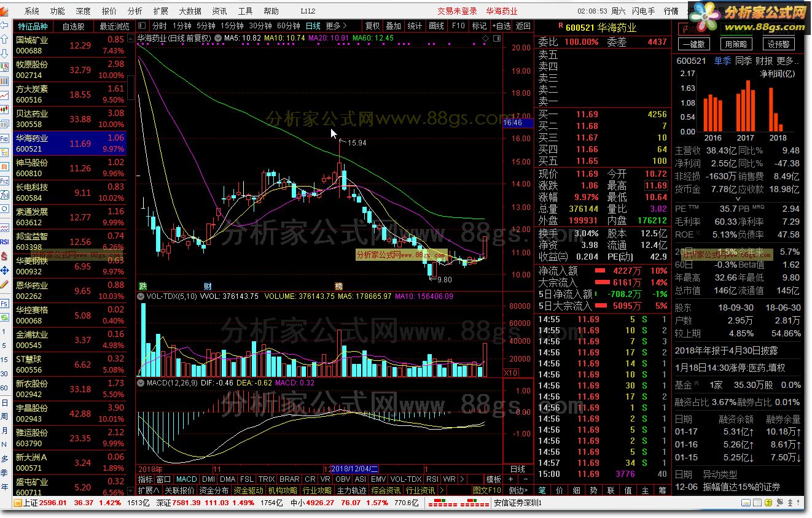Click X10 volume scale label

pos(510,373)
